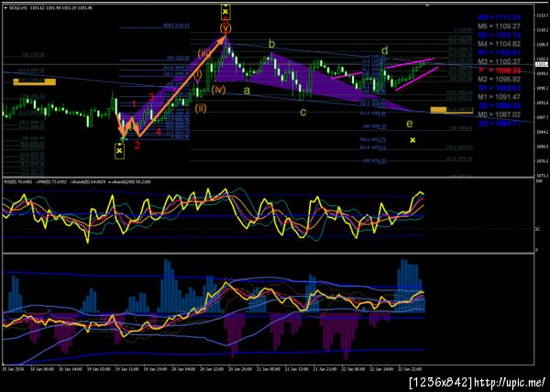Viewport: 550px width, 392px height.
Task: Select the yellow x marker box above wave (v)
Action: click(x=225, y=12)
